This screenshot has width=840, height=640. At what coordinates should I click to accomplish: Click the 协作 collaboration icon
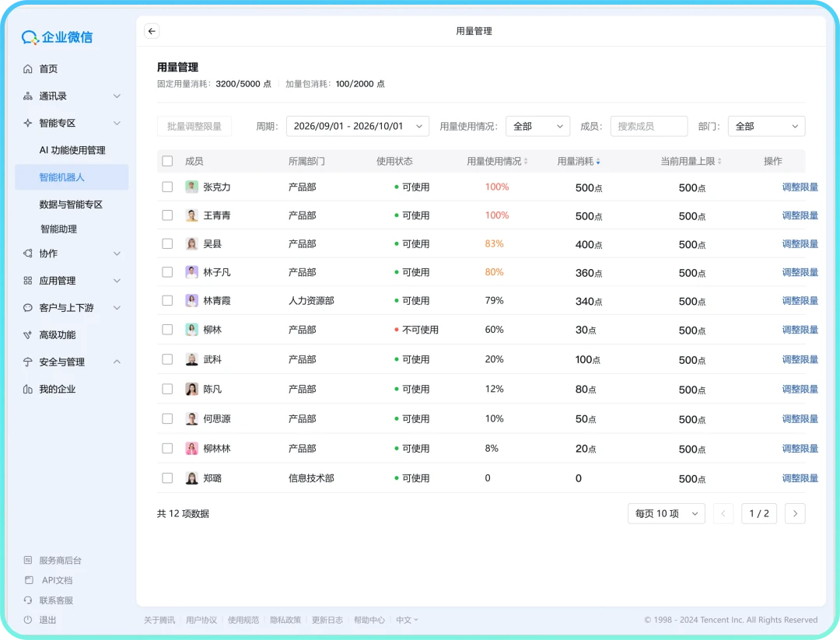(28, 254)
